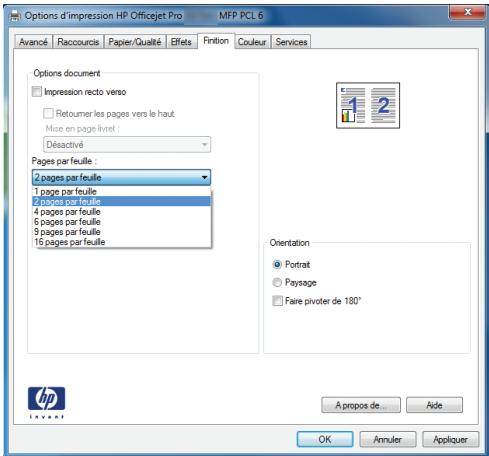489x456 pixels.
Task: Check Faire pivoter de 180° option
Action: click(x=277, y=301)
